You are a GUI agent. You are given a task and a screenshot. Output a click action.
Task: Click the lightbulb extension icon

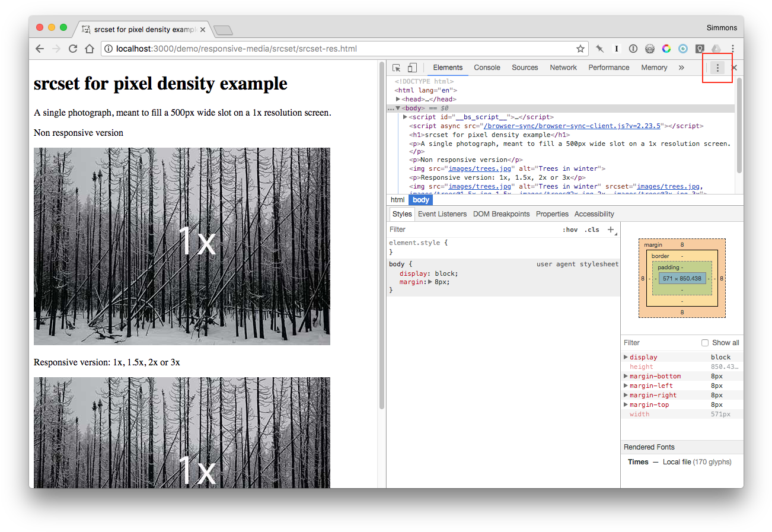click(x=700, y=49)
